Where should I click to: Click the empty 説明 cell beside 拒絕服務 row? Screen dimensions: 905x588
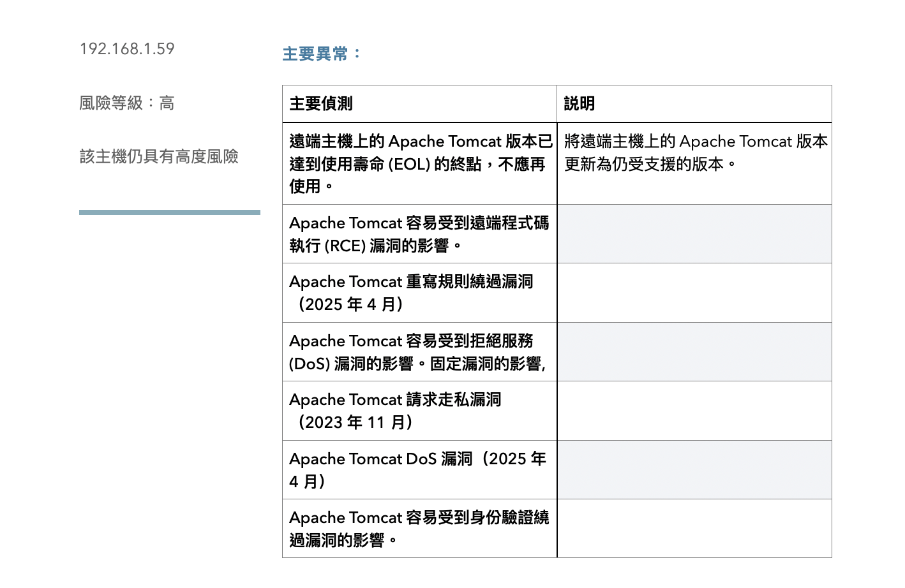[x=694, y=352]
